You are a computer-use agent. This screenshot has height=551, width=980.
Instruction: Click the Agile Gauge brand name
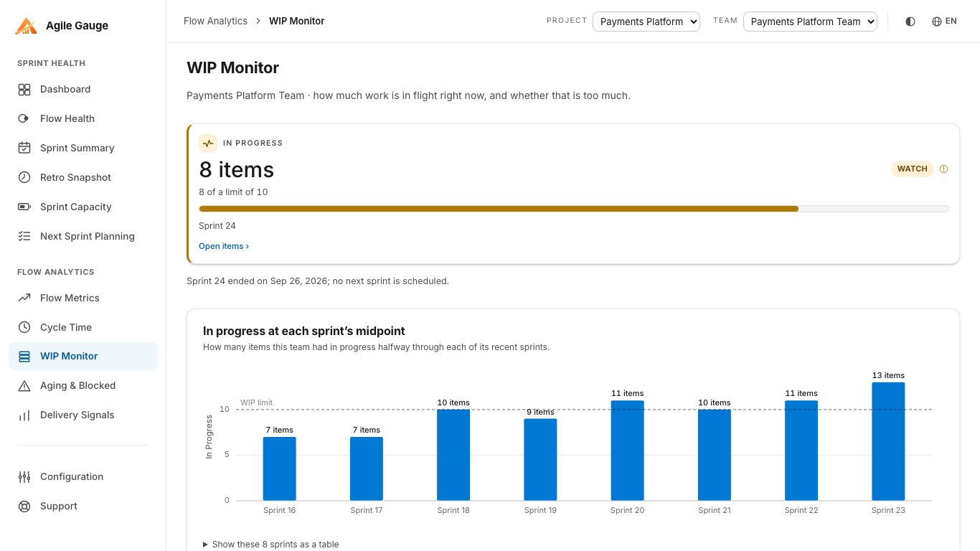click(77, 26)
